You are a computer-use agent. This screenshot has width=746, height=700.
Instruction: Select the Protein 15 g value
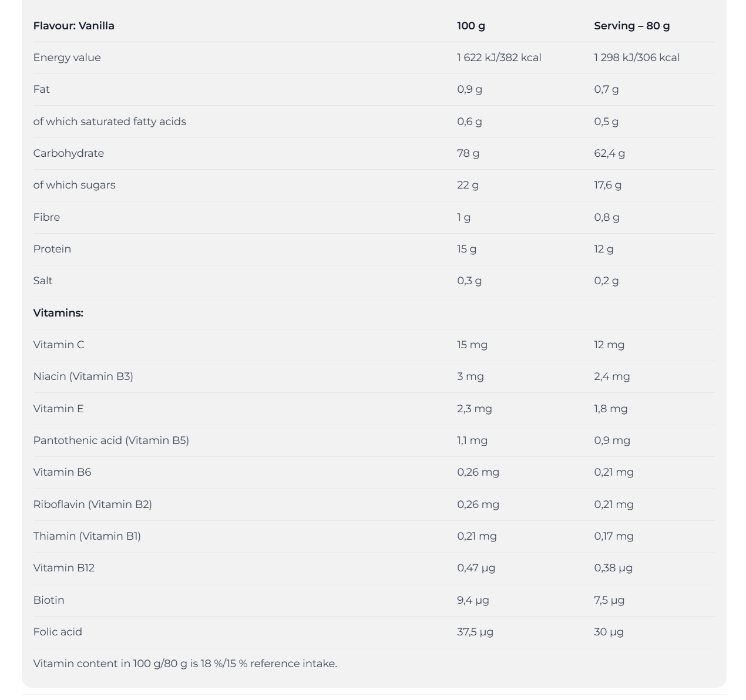[467, 249]
